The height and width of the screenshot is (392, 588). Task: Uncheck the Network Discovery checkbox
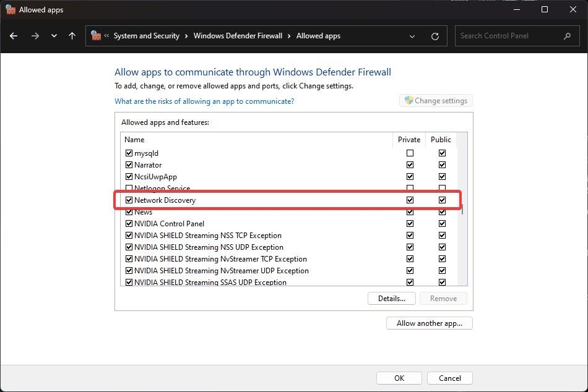pos(129,200)
